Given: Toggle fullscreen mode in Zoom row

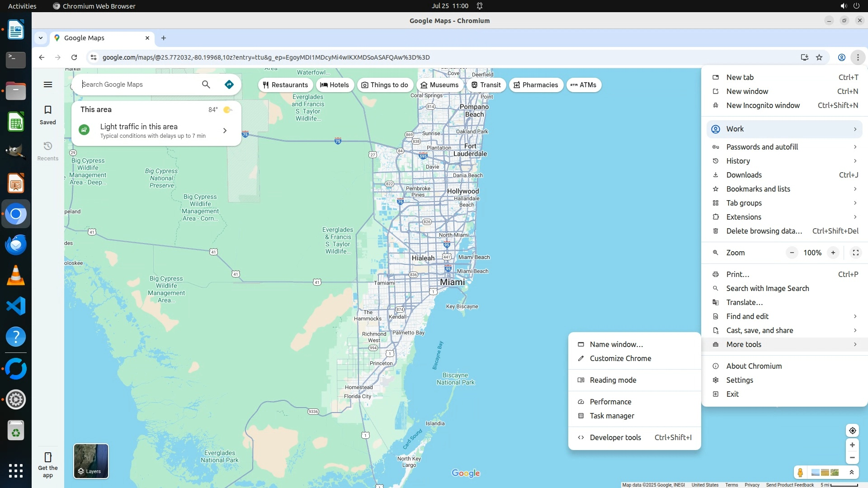Looking at the screenshot, I should pos(855,253).
